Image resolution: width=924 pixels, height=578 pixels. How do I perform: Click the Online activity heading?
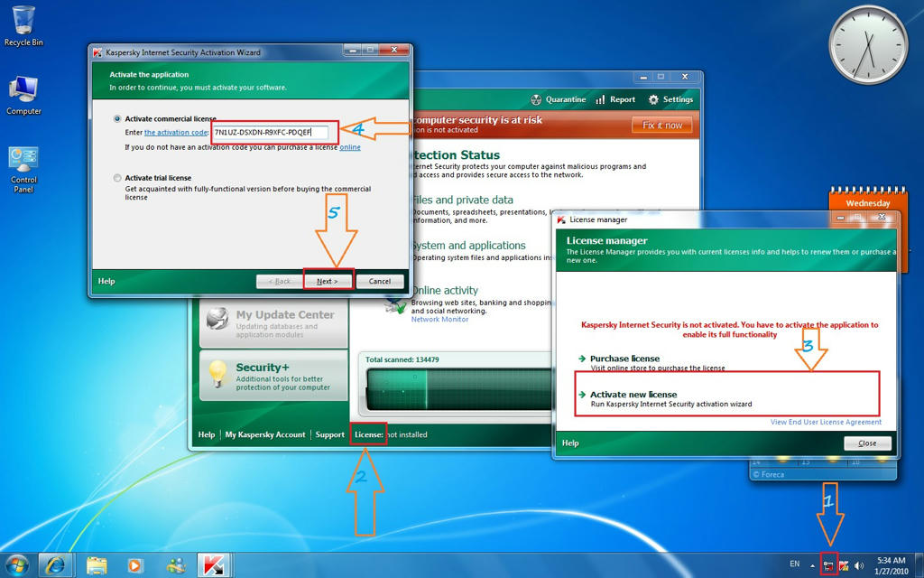click(x=445, y=290)
